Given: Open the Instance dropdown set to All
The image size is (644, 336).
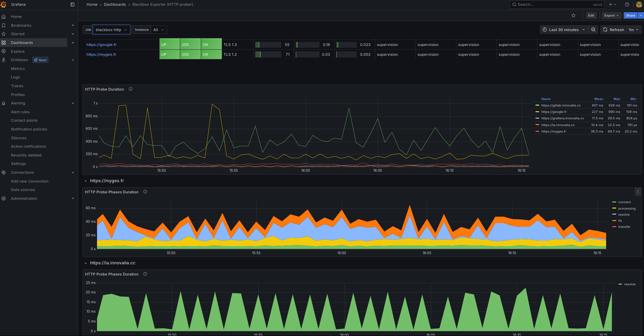Looking at the screenshot, I should pyautogui.click(x=158, y=29).
